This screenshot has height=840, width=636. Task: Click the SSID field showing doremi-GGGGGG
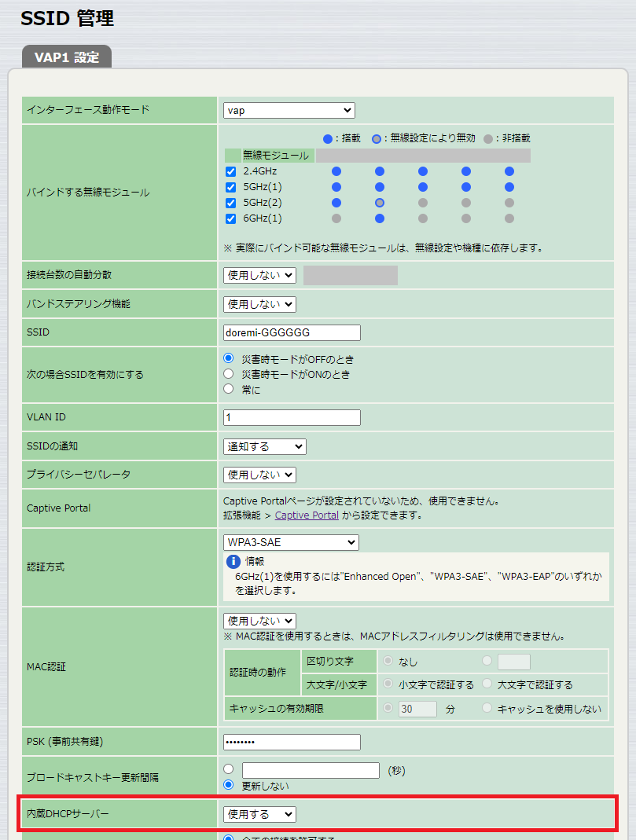291,332
